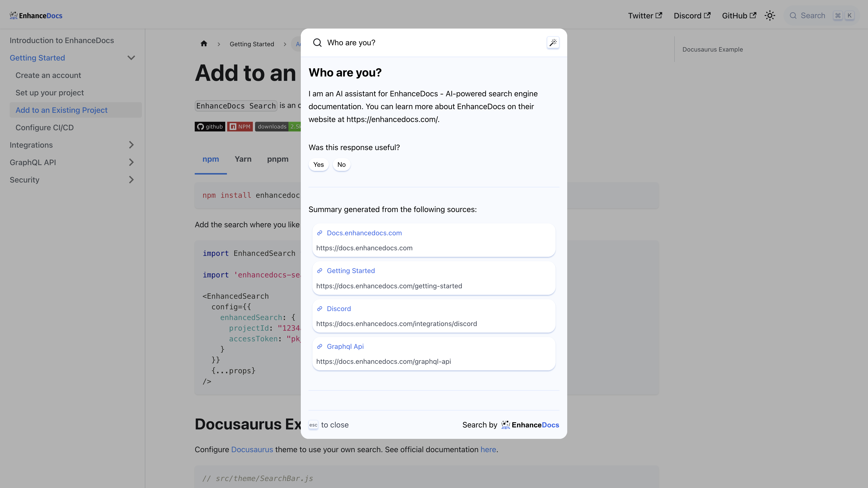The width and height of the screenshot is (868, 488).
Task: Open Set up your project page
Action: pos(50,93)
